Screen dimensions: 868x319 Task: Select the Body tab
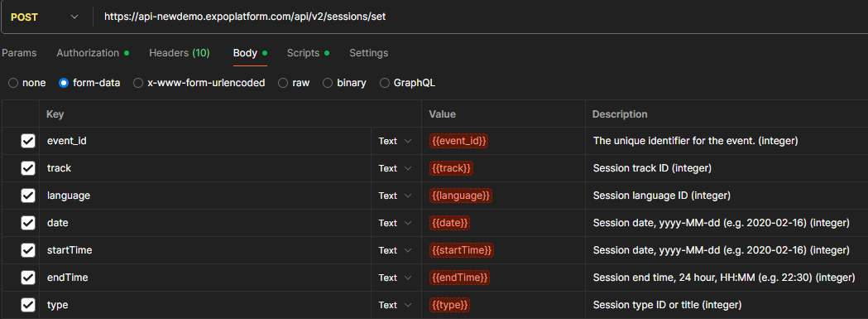[250, 53]
